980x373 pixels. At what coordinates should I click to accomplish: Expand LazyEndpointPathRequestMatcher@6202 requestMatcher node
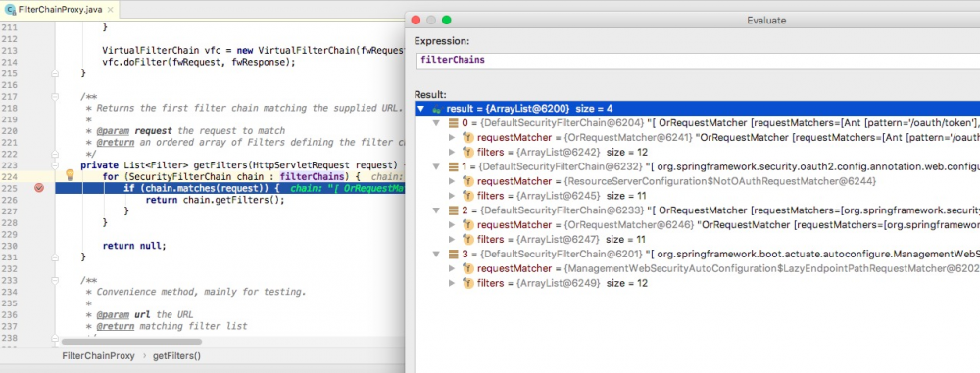click(453, 268)
